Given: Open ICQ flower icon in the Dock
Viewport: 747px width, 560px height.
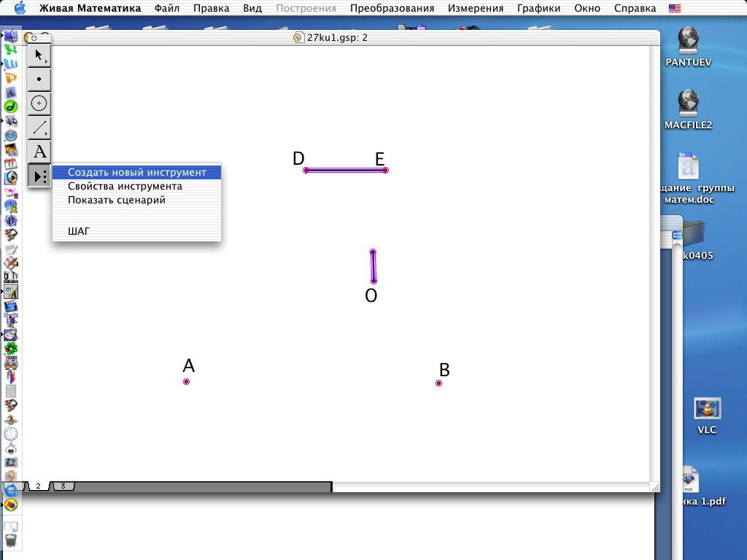Looking at the screenshot, I should [x=10, y=349].
